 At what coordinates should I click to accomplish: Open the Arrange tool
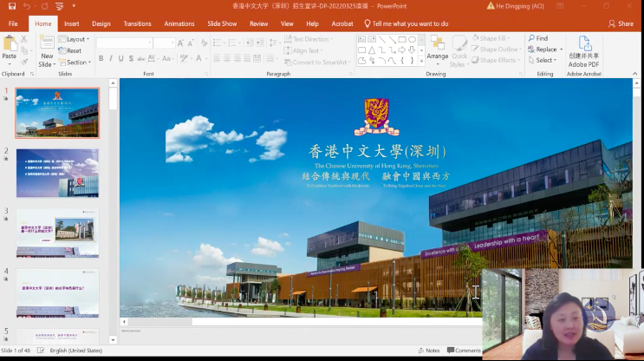pos(437,50)
